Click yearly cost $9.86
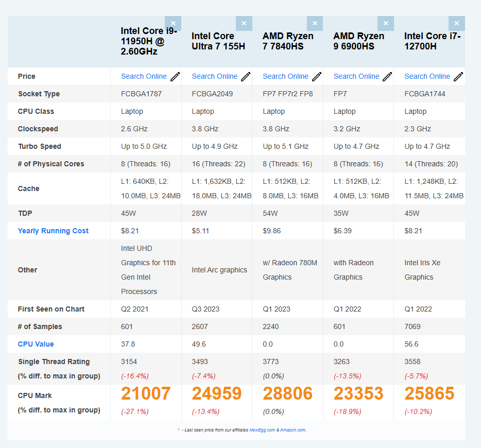Image resolution: width=481 pixels, height=448 pixels. point(271,231)
